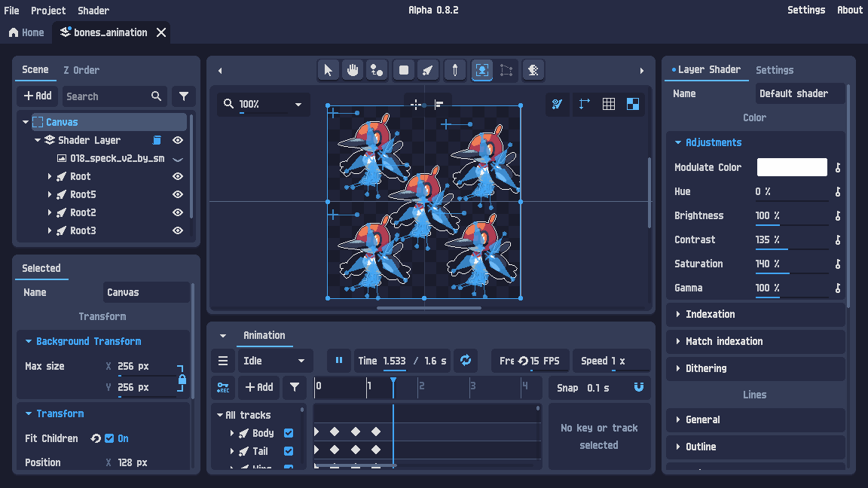868x488 pixels.
Task: Uncheck the Body track checkbox
Action: tap(289, 433)
